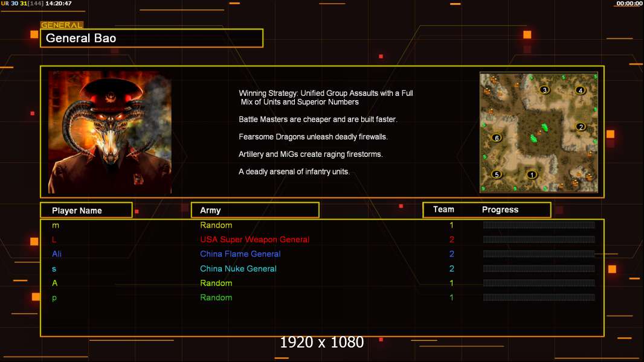
Task: Click start position marker 3 on the map
Action: (x=544, y=90)
